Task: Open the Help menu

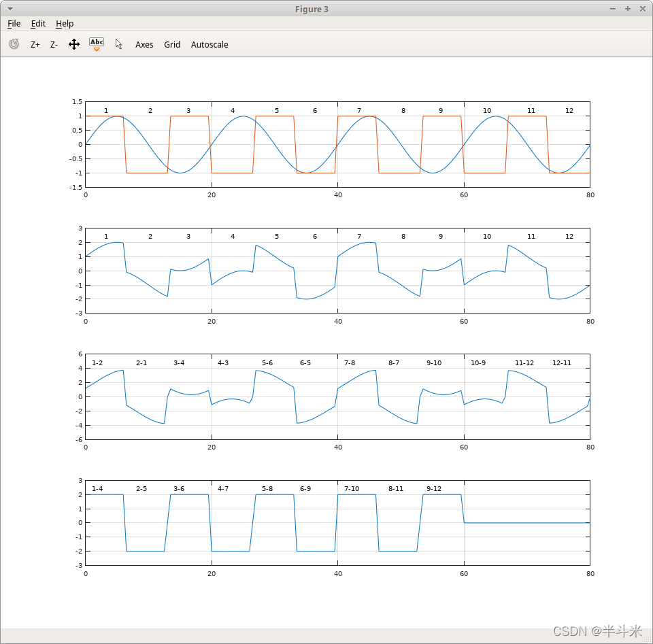Action: click(65, 24)
